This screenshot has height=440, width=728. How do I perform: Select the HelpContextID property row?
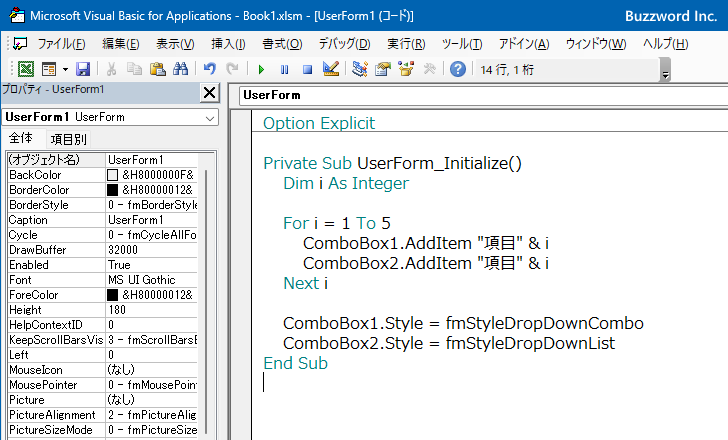[103, 325]
